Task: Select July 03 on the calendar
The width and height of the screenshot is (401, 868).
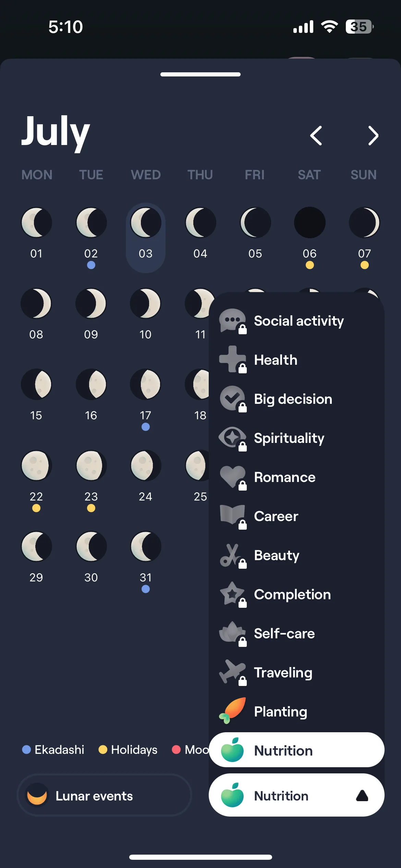Action: tap(146, 237)
